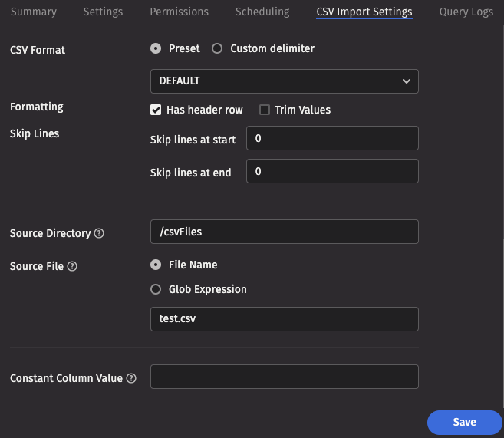Enable the Trim Values checkbox
The height and width of the screenshot is (438, 504).
[265, 110]
